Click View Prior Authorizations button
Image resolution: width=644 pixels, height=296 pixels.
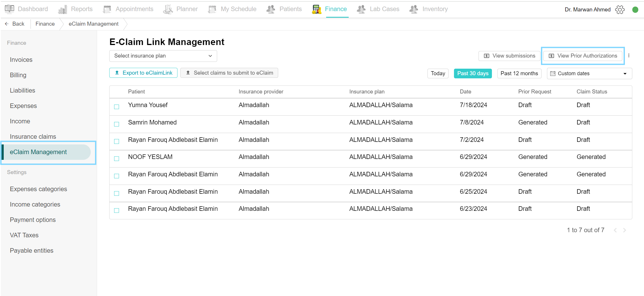click(x=583, y=56)
